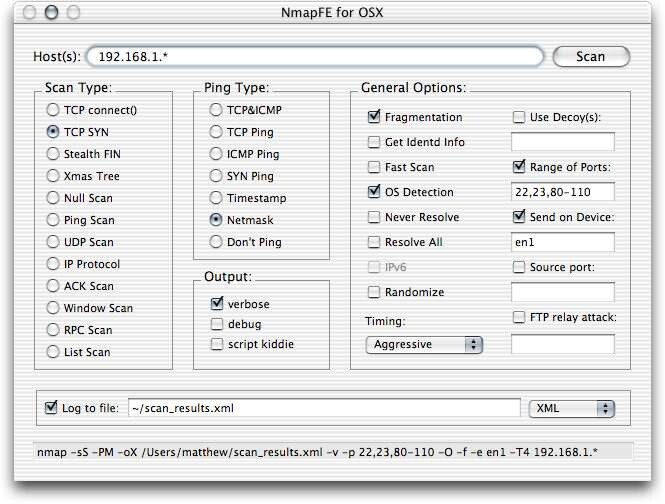Select IP Protocol scan type
The image size is (665, 504).
point(53,264)
